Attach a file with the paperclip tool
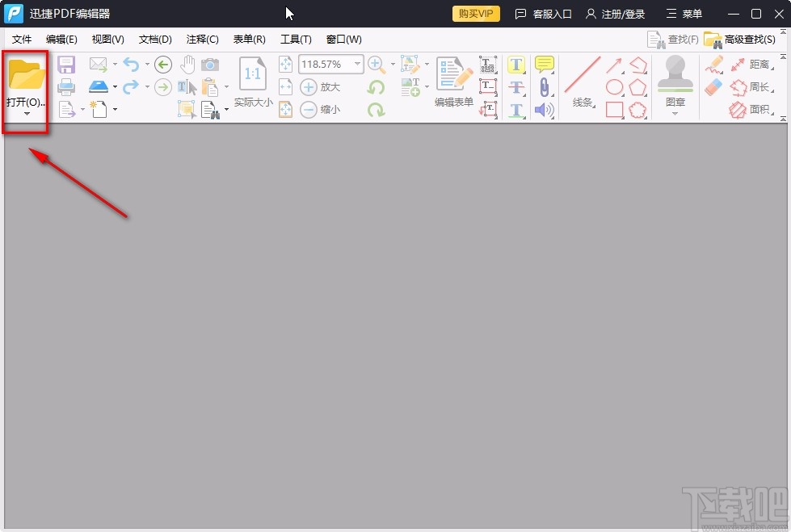The height and width of the screenshot is (532, 791). pos(545,86)
